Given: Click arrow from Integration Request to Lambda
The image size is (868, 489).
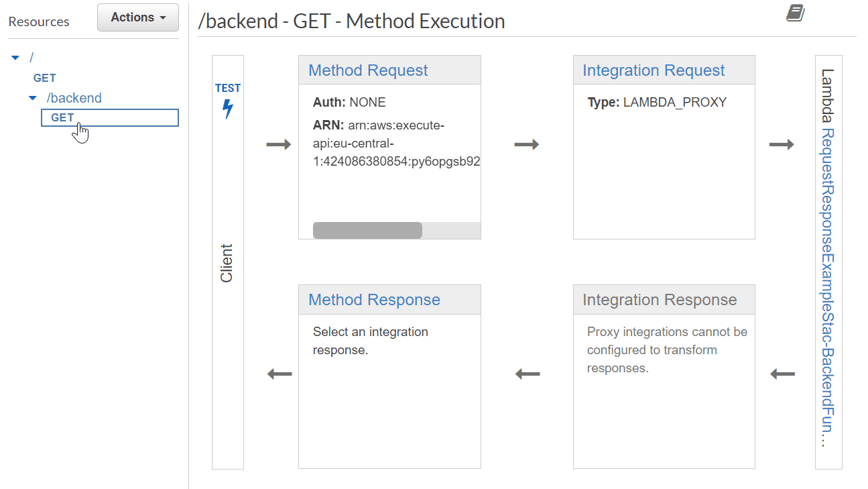Looking at the screenshot, I should coord(782,144).
